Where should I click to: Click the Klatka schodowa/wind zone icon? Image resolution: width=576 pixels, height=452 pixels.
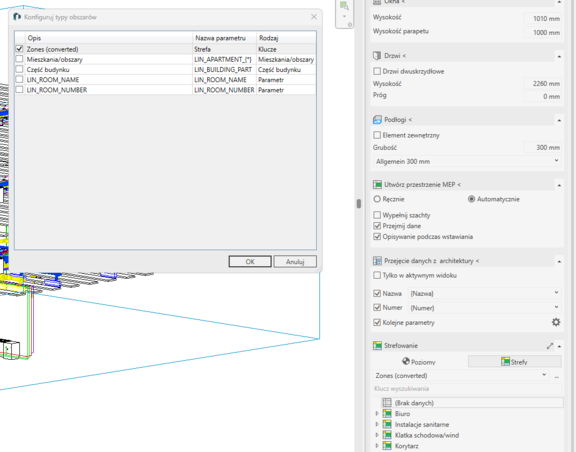point(387,435)
